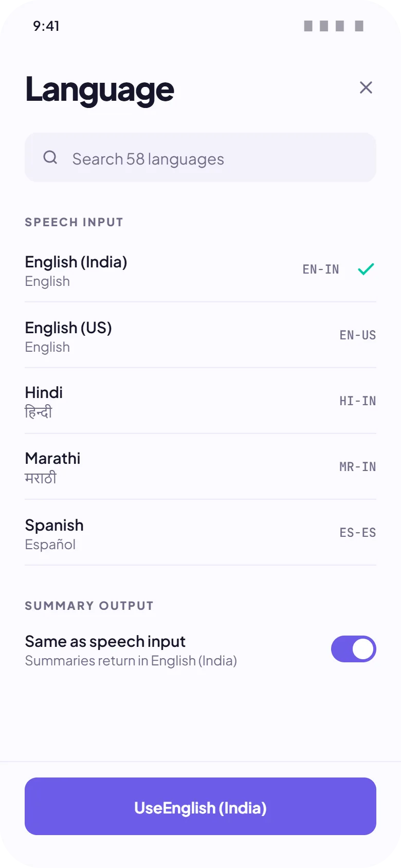Select English (US) as speech input
This screenshot has height=868, width=401.
(x=200, y=335)
